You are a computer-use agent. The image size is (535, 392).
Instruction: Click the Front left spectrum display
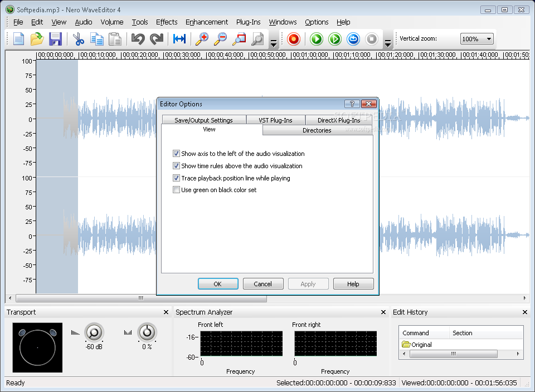(x=241, y=343)
